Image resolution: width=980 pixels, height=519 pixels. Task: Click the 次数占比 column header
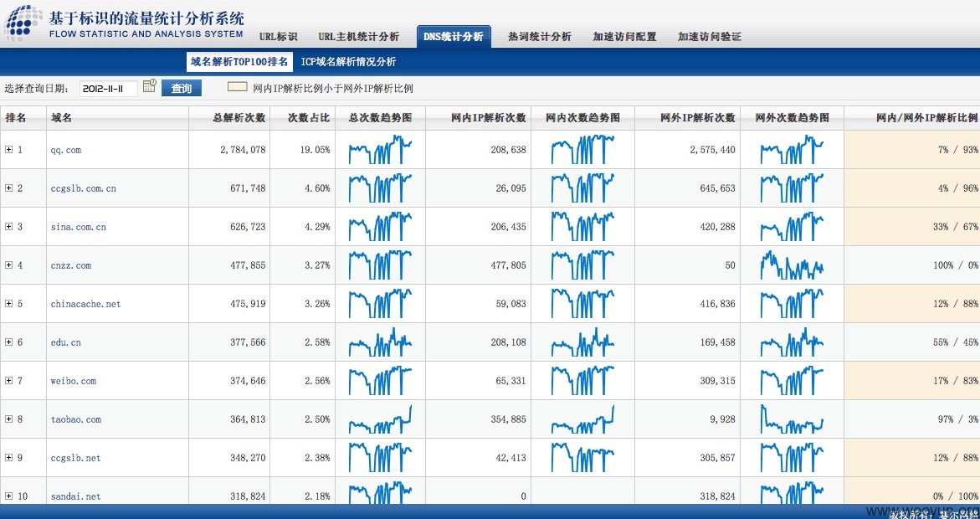[x=303, y=117]
